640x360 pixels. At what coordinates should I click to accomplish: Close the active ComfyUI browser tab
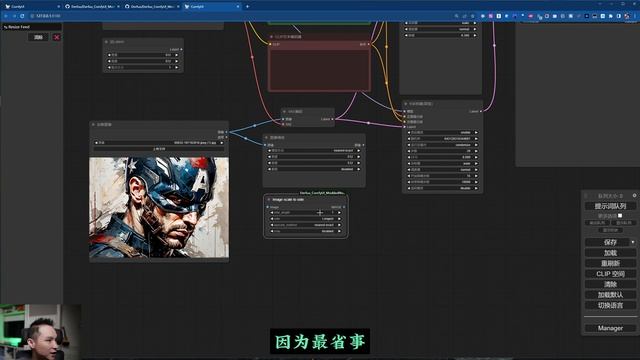pos(238,7)
